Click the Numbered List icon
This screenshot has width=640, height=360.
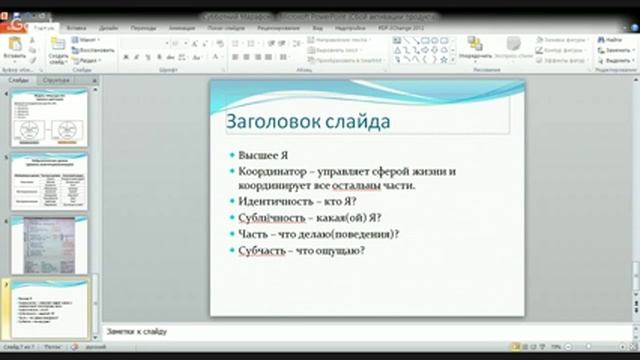[252, 43]
